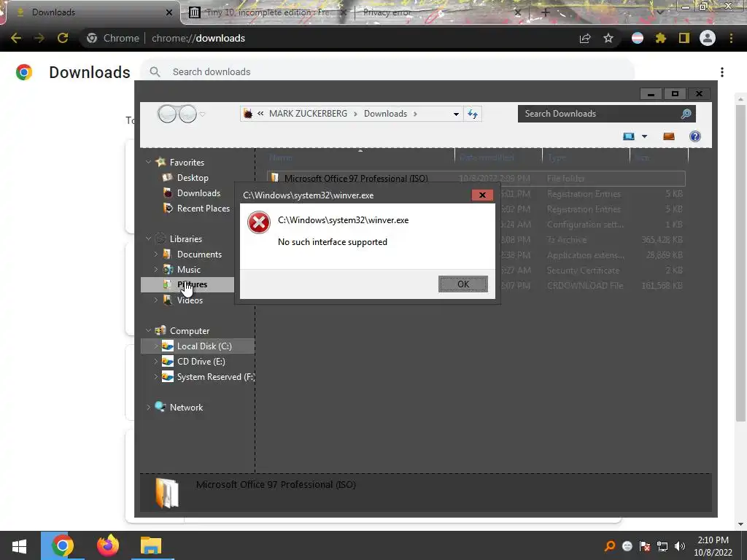Viewport: 747px width, 560px height.
Task: Refresh the Explorer Downloads folder
Action: [x=473, y=114]
